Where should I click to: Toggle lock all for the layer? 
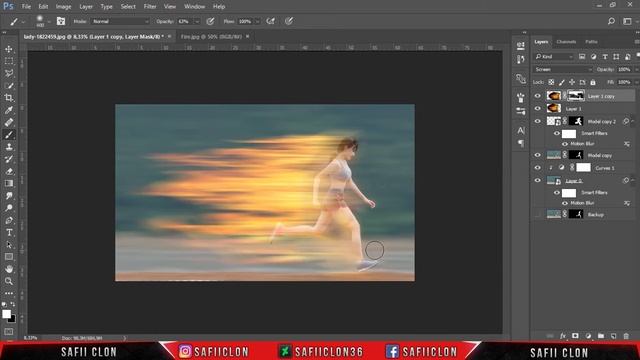593,82
